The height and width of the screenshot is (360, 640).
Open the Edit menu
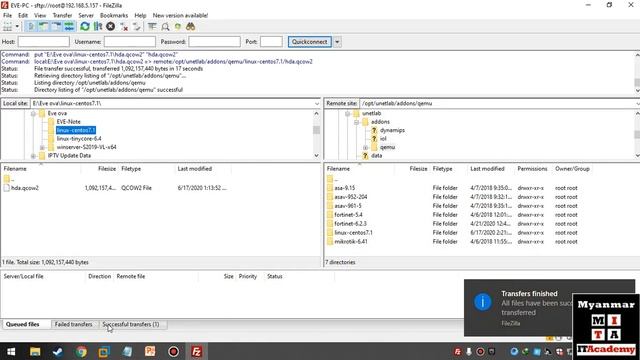point(23,15)
